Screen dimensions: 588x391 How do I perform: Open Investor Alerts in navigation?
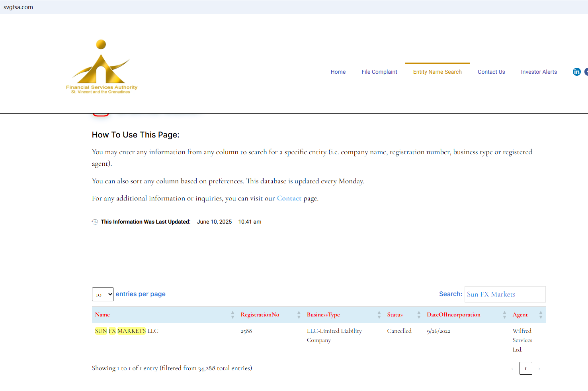click(539, 72)
